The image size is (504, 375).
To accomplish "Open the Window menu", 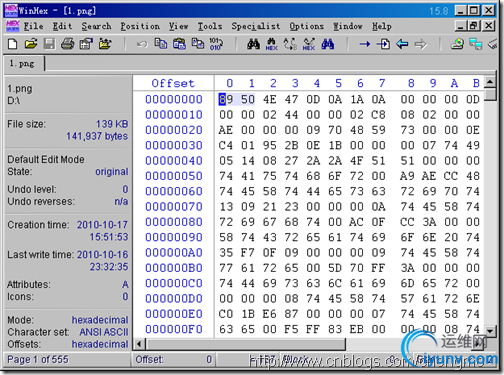I will (348, 26).
